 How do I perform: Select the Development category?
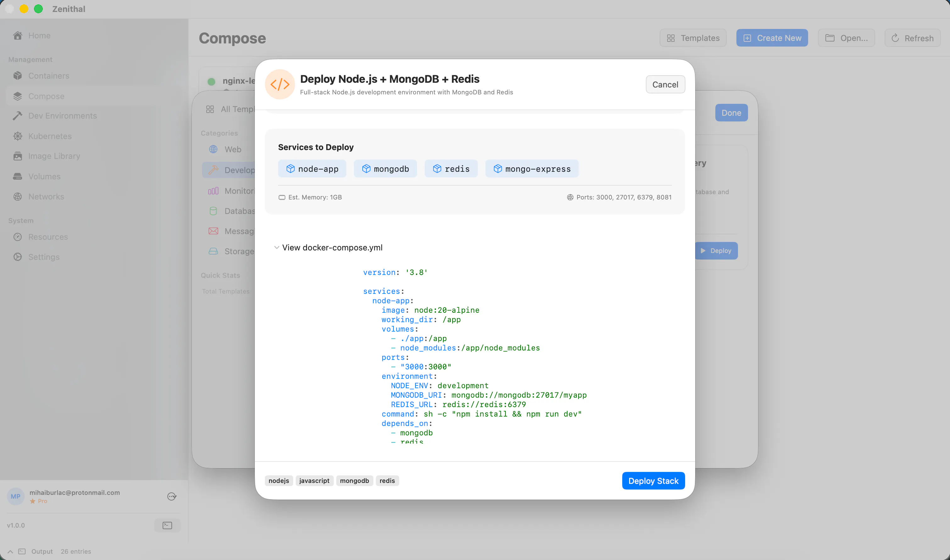tap(229, 170)
